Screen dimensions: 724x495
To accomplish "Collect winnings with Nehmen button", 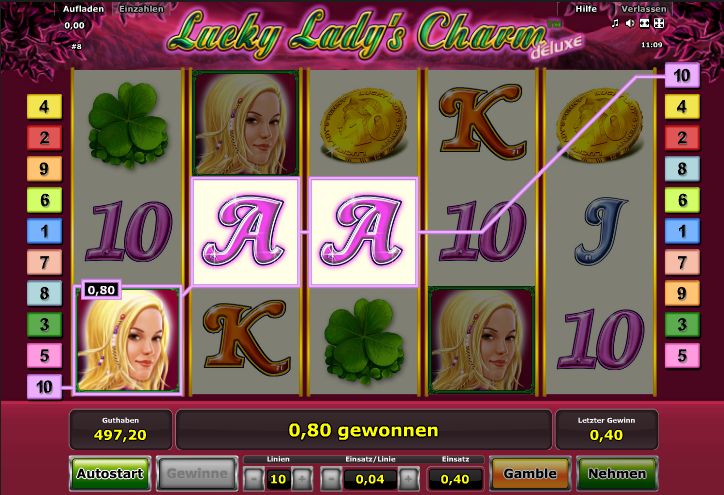I will (617, 474).
